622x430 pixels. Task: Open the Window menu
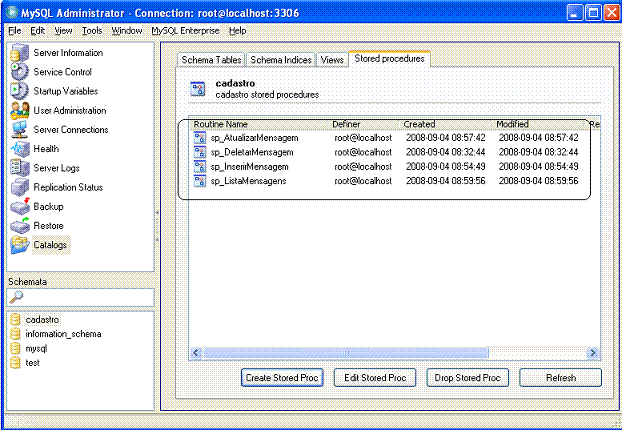127,31
